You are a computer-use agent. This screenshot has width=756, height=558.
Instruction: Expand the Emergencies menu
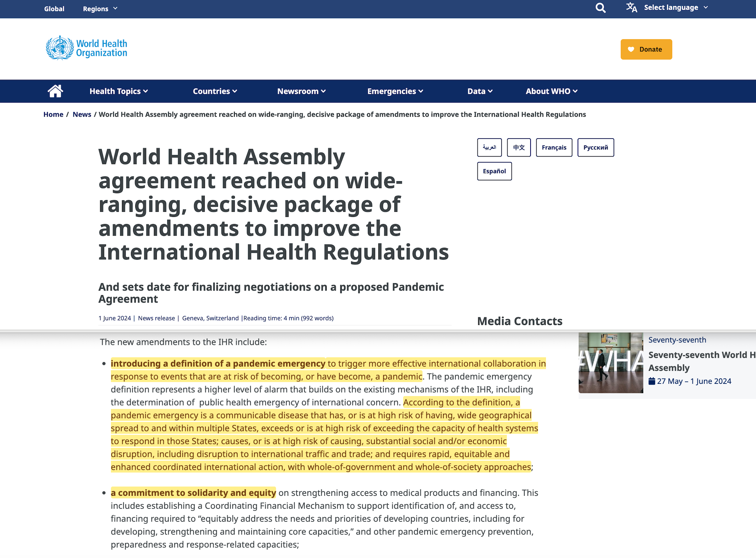click(x=395, y=91)
